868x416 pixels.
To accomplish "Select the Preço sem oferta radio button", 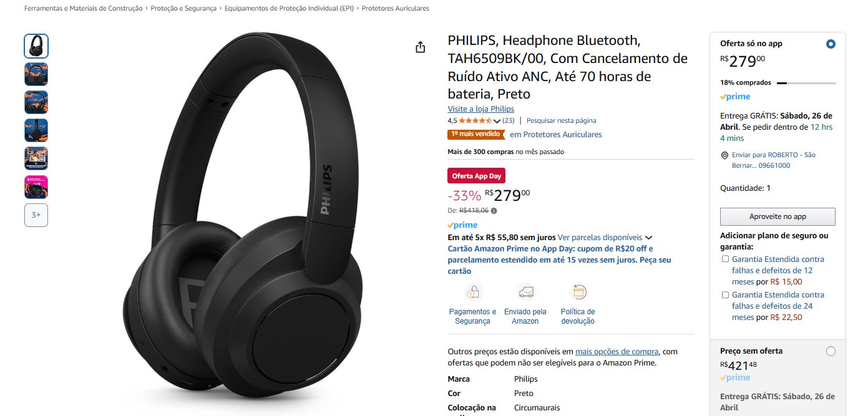I will coord(831,351).
